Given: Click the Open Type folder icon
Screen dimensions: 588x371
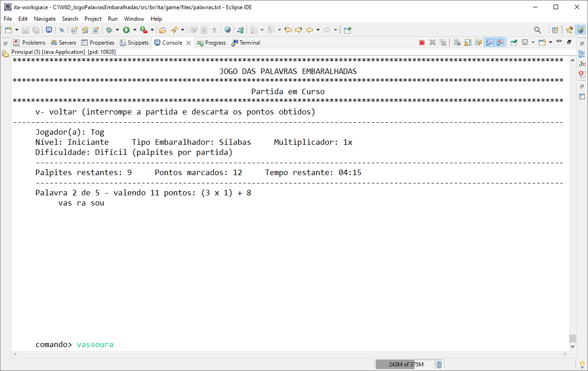Looking at the screenshot, I should click(x=163, y=30).
